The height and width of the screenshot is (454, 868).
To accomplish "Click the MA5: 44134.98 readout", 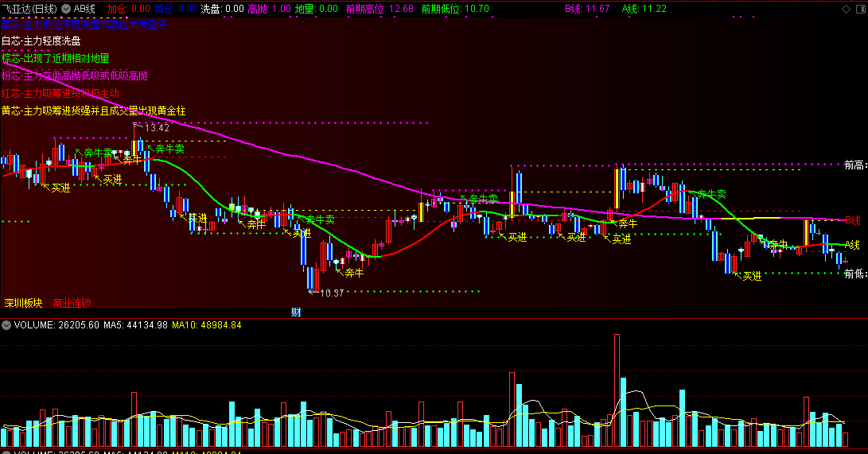I will (135, 325).
